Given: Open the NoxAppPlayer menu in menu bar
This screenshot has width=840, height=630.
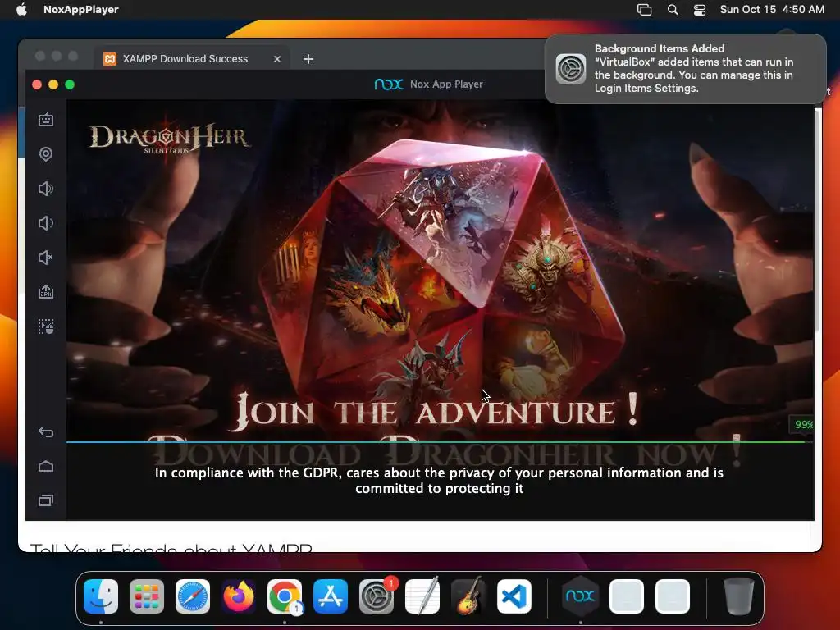Looking at the screenshot, I should [x=81, y=9].
